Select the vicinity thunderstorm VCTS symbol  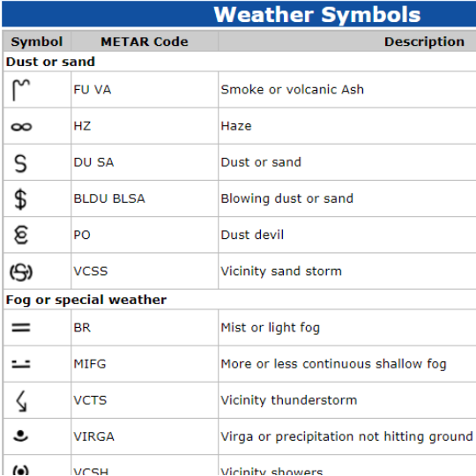click(21, 401)
